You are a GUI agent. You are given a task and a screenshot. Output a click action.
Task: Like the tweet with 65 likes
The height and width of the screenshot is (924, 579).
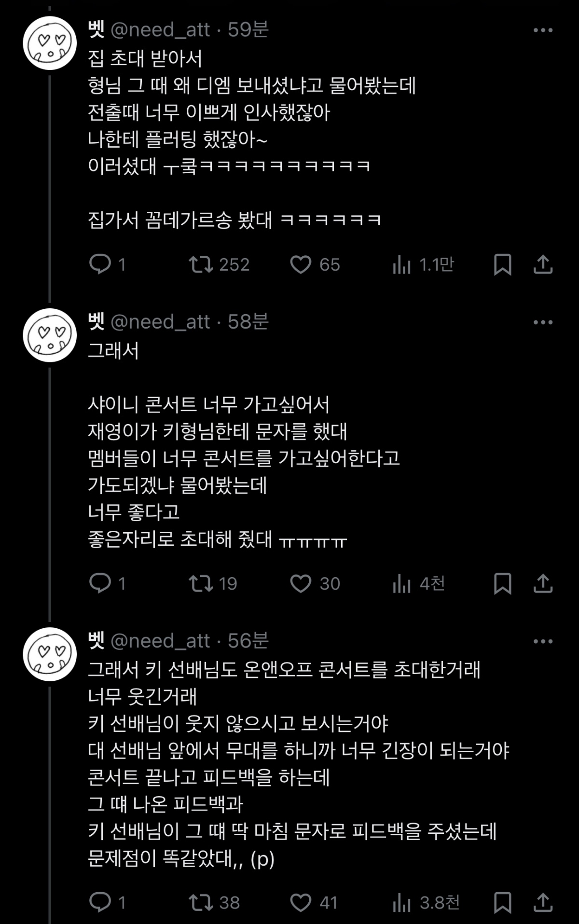tap(301, 264)
